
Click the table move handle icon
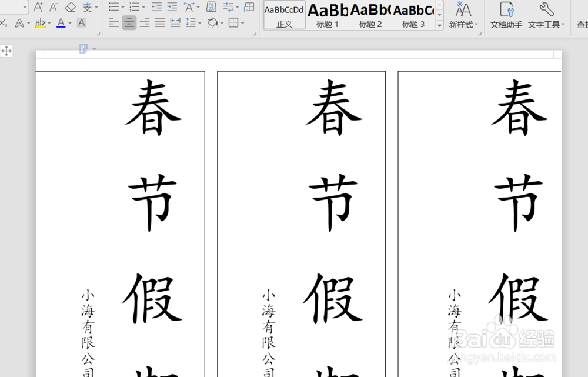(x=6, y=51)
